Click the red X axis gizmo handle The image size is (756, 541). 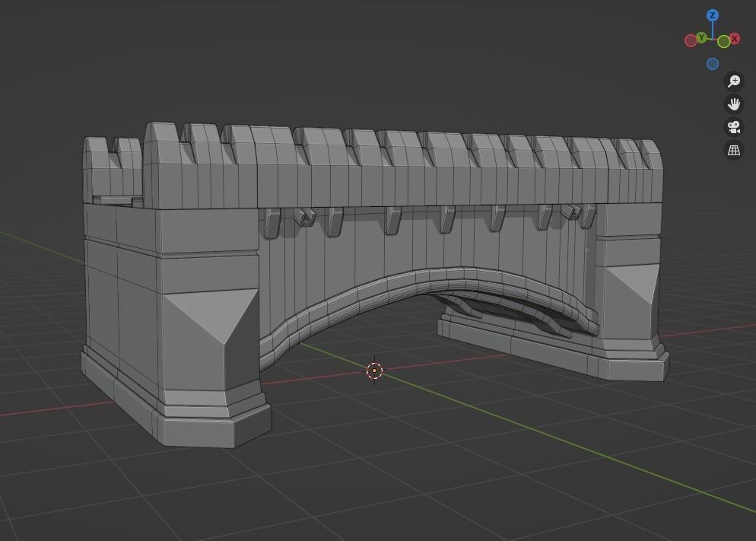734,39
